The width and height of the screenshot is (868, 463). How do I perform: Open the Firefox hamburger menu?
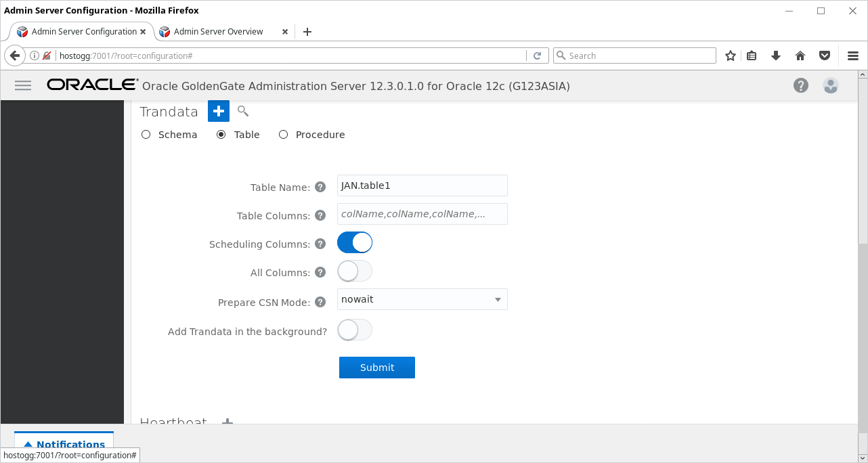click(x=853, y=56)
